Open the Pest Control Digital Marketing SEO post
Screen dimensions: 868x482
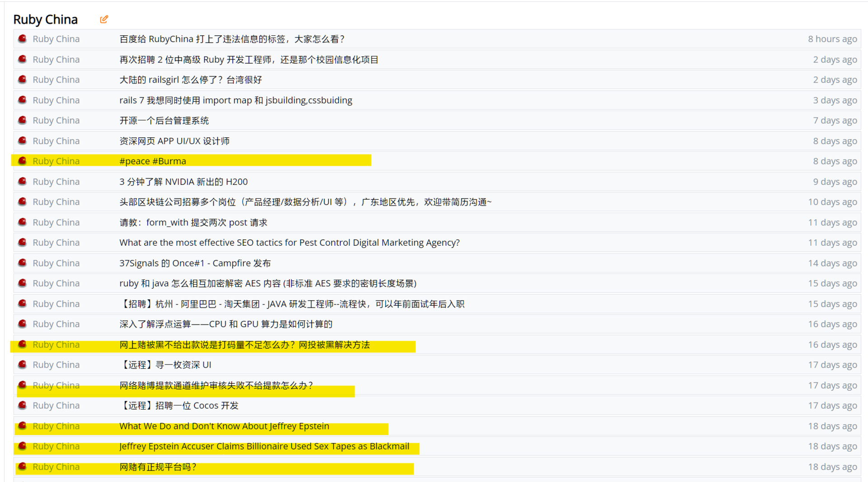pyautogui.click(x=289, y=242)
